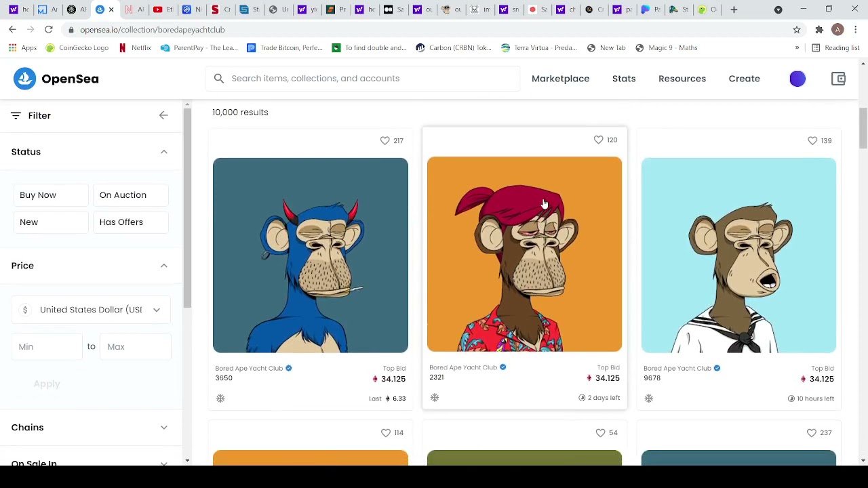Open Reading list
This screenshot has height=488, width=868.
[x=835, y=48]
